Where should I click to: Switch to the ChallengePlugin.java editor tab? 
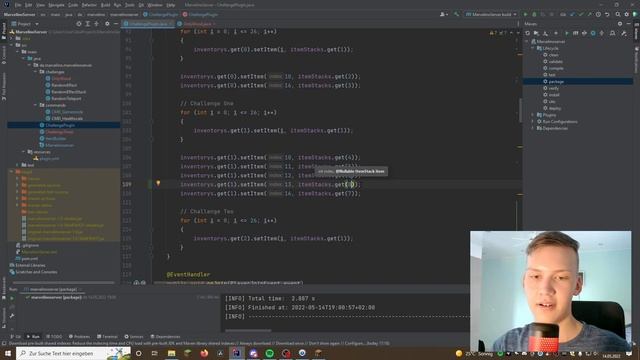click(x=149, y=24)
